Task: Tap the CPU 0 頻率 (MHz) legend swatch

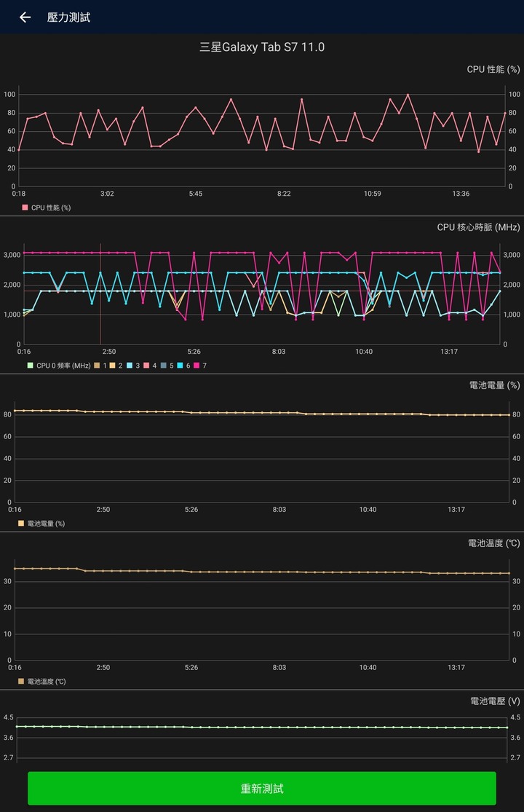Action: [x=31, y=365]
